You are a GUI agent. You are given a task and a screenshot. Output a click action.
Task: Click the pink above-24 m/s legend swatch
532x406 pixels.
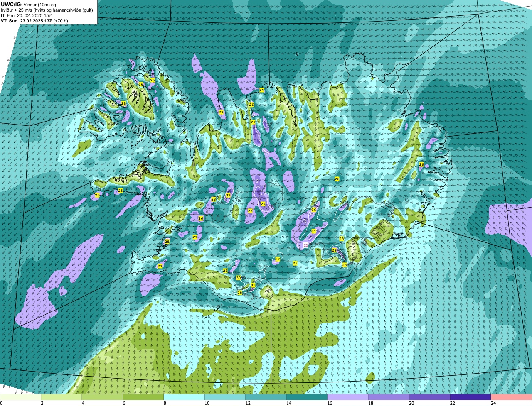tap(511, 397)
